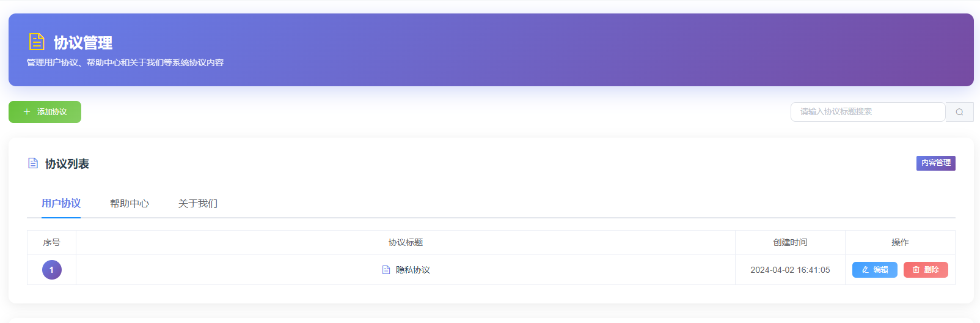Click the yellow document icon in header
The width and height of the screenshot is (980, 323).
pos(37,42)
